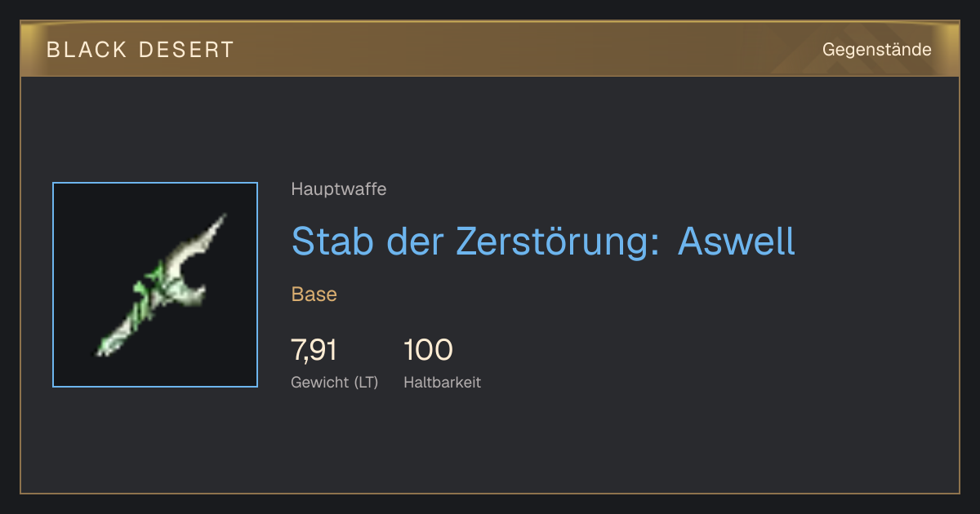This screenshot has width=980, height=514.
Task: Click the word Aswell in the title
Action: point(737,241)
